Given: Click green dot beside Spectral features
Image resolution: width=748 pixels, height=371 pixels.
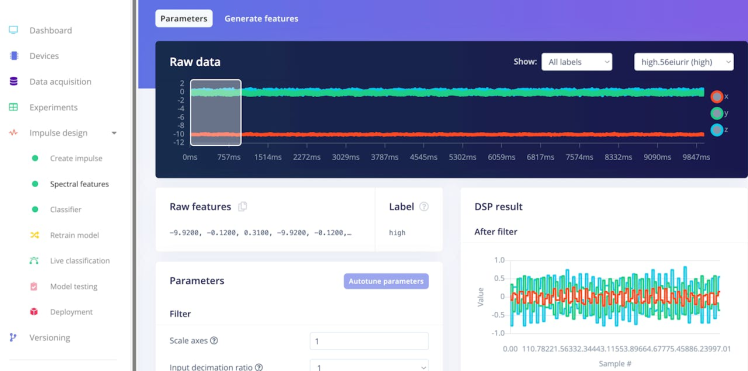Looking at the screenshot, I should (x=35, y=184).
